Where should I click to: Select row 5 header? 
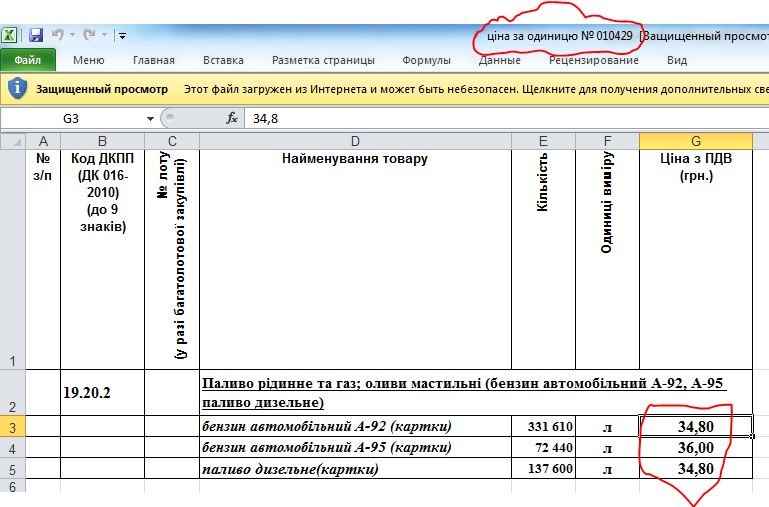(x=13, y=469)
